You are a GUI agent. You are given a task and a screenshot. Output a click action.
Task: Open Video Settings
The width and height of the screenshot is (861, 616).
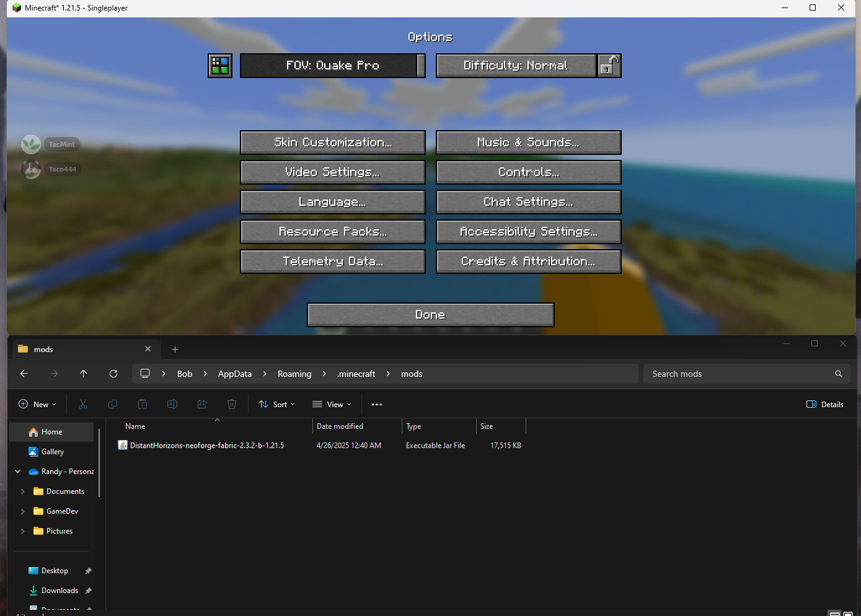click(x=333, y=172)
